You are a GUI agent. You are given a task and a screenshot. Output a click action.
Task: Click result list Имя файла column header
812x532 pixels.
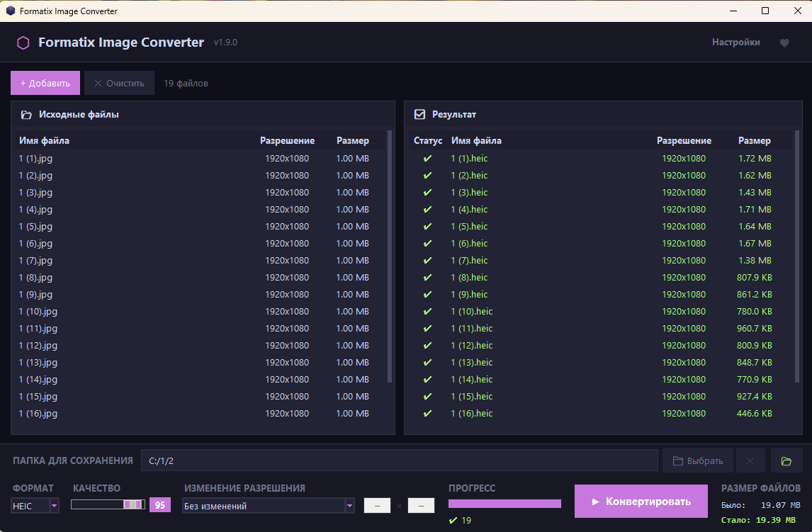[476, 140]
